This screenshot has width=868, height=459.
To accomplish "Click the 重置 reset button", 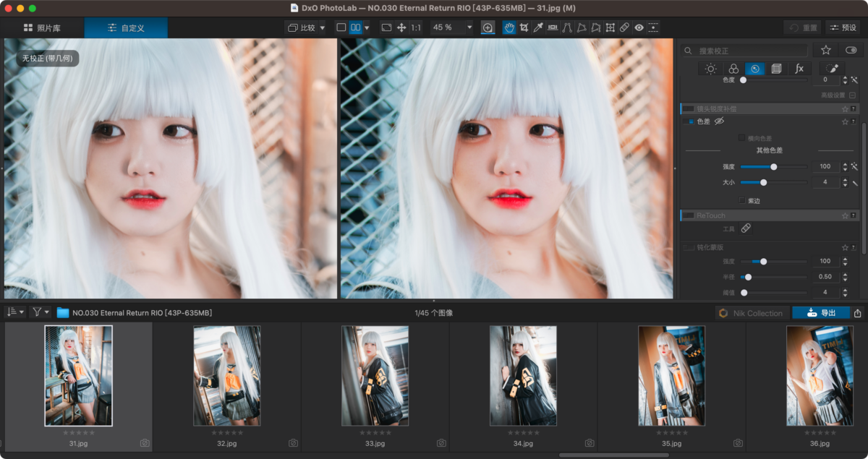I will 803,27.
